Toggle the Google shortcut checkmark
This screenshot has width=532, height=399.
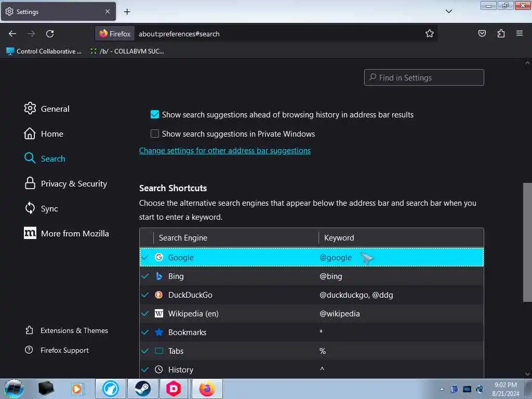[145, 258]
